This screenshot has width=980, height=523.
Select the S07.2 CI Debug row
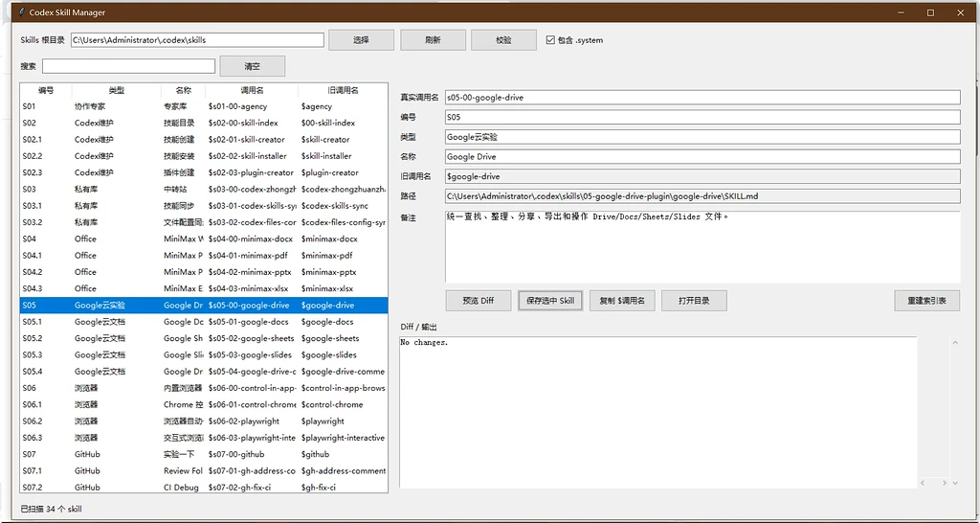click(204, 487)
